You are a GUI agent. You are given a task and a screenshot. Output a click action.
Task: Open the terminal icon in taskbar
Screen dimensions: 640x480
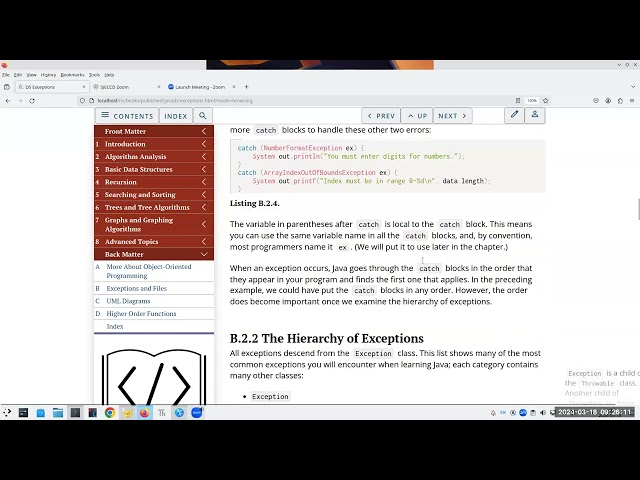pos(75,413)
